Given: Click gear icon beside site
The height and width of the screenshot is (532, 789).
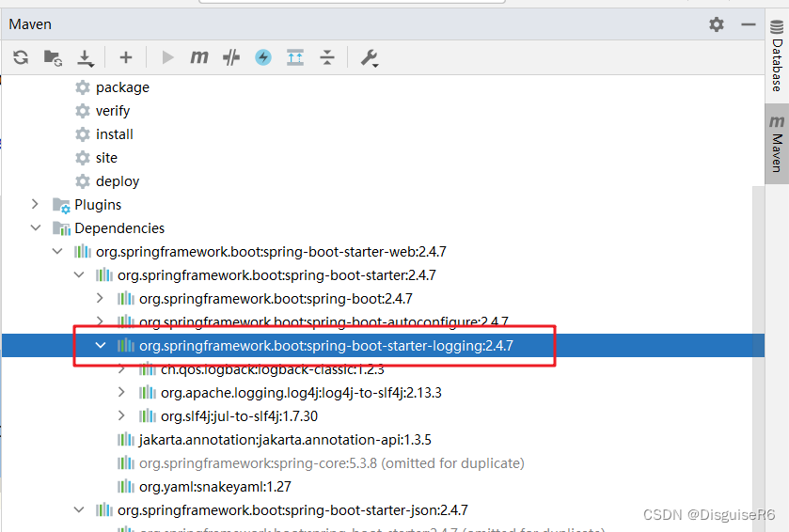Looking at the screenshot, I should coord(83,158).
